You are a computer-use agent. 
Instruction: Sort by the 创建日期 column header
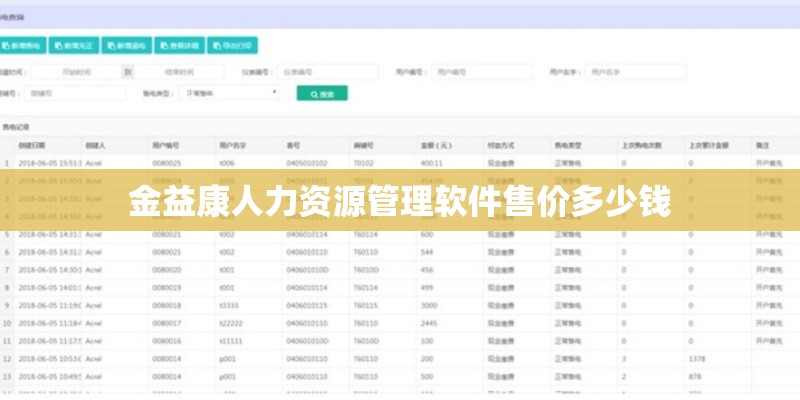coord(32,145)
